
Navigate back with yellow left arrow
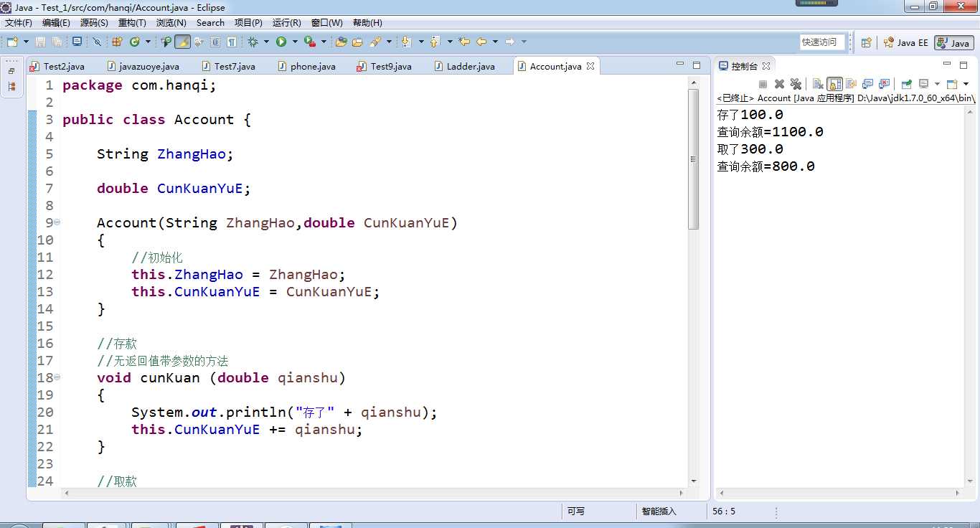tap(481, 42)
